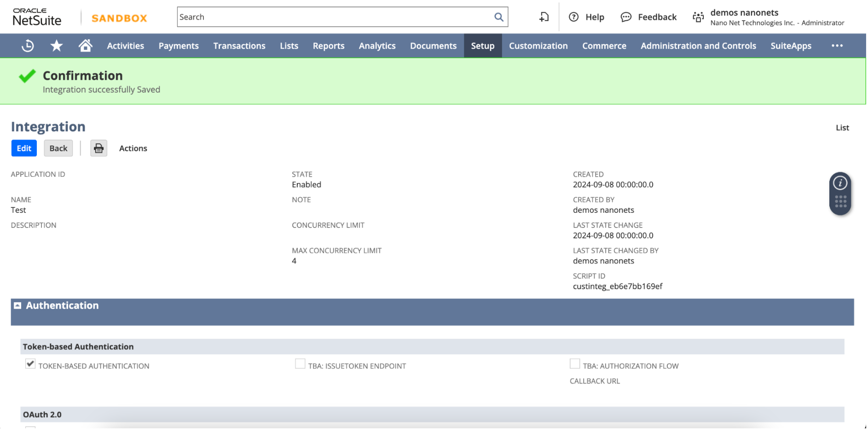Open the Actions dropdown
The height and width of the screenshot is (432, 868).
click(x=133, y=148)
